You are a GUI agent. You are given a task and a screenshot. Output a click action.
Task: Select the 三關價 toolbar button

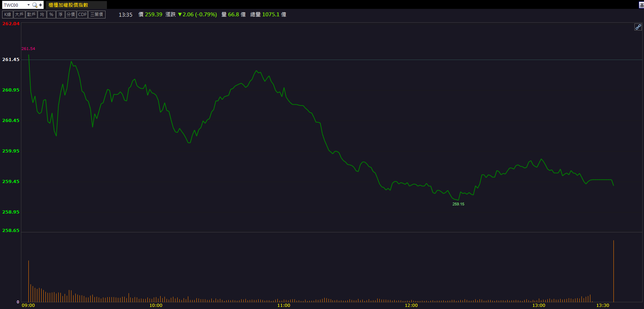click(97, 15)
